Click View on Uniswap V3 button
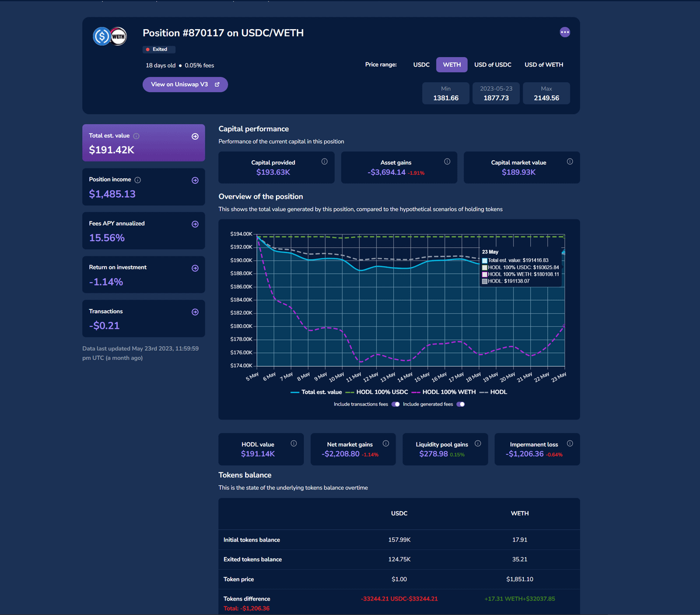The height and width of the screenshot is (615, 700). 185,85
